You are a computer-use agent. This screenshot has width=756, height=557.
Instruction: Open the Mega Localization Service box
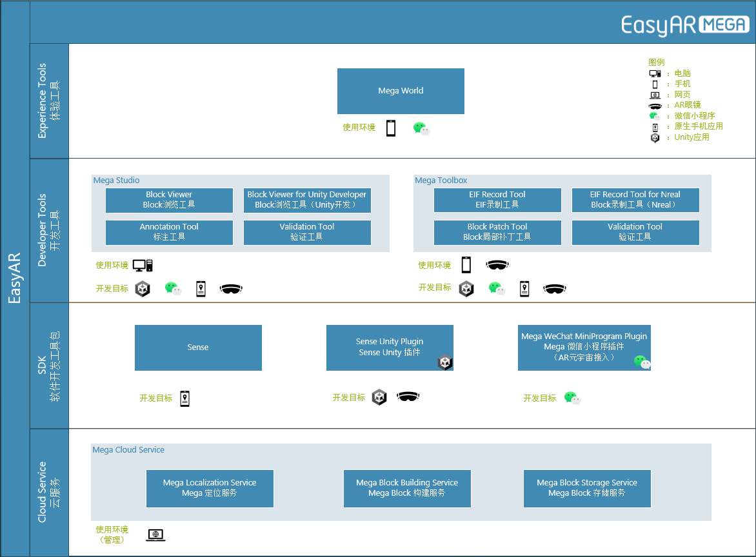point(210,488)
